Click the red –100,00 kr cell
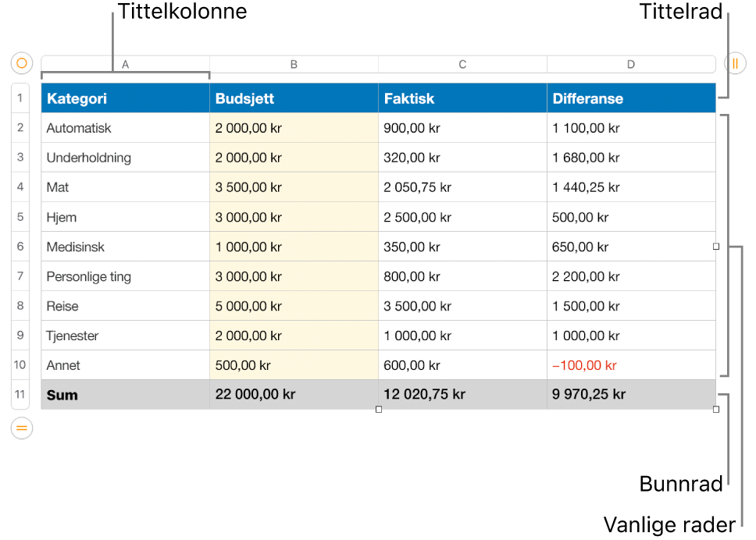The width and height of the screenshot is (756, 540). coord(631,365)
